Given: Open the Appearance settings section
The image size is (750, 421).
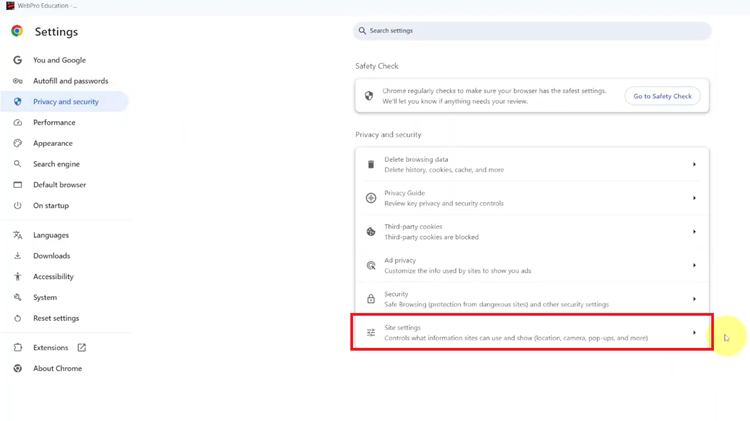Looking at the screenshot, I should click(x=52, y=143).
